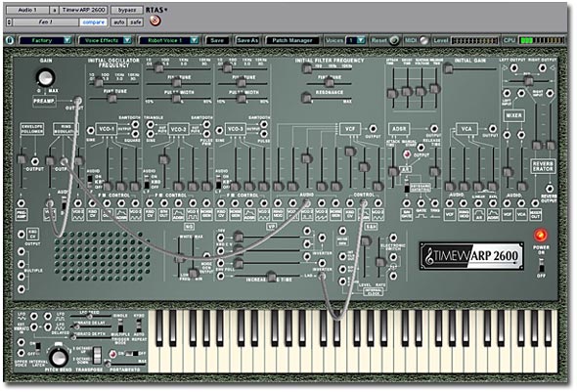Toggle the KYBD/Auto Repeat switch
The image size is (577, 392).
[x=138, y=326]
